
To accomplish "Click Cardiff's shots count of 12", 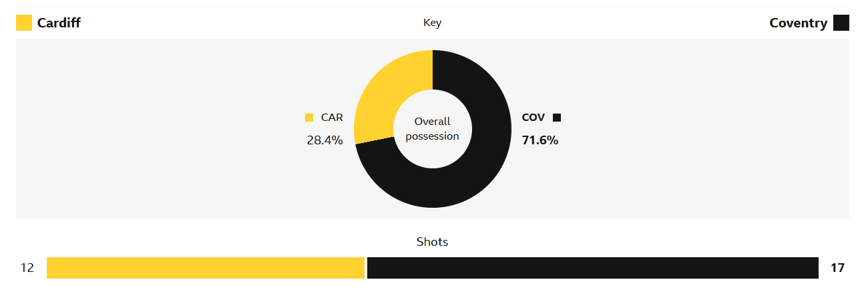I will (x=27, y=268).
